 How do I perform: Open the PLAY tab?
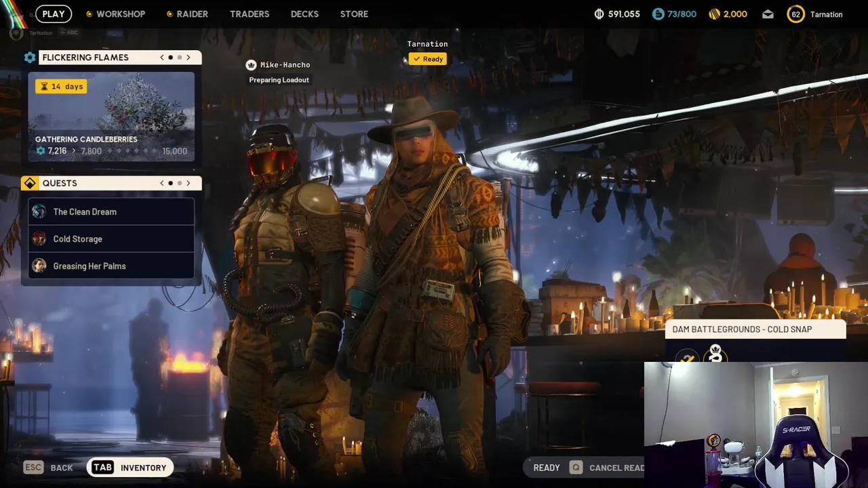(x=54, y=14)
